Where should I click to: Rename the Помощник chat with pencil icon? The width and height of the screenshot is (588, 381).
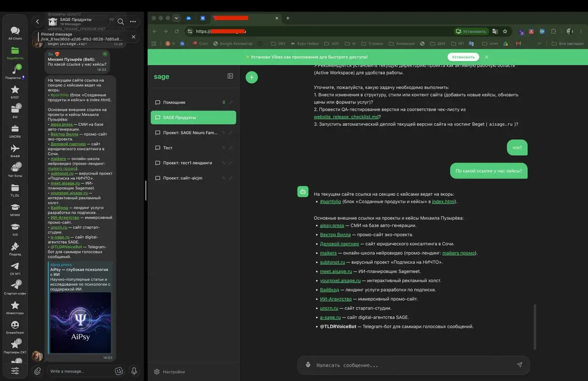pyautogui.click(x=231, y=102)
